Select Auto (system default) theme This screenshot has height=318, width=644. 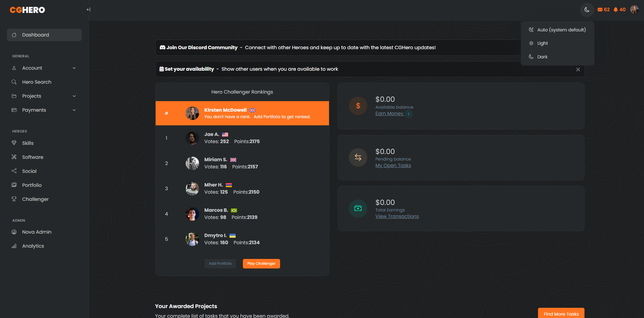(x=557, y=30)
